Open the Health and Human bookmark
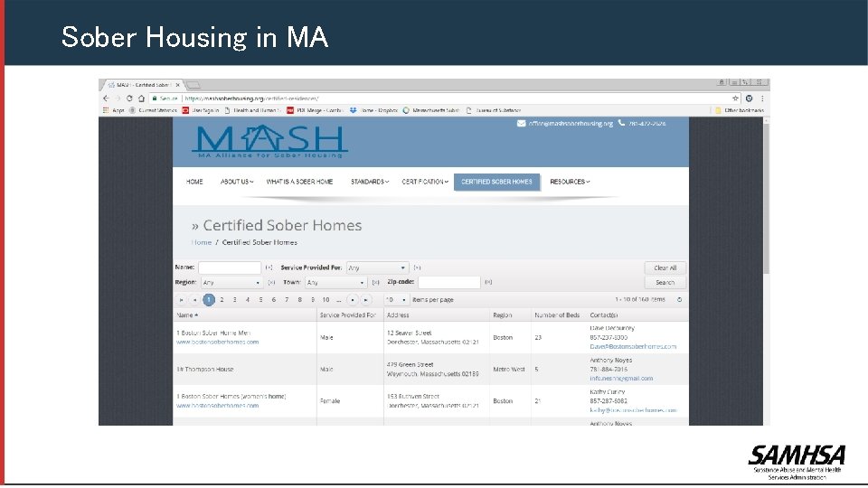 coord(253,110)
